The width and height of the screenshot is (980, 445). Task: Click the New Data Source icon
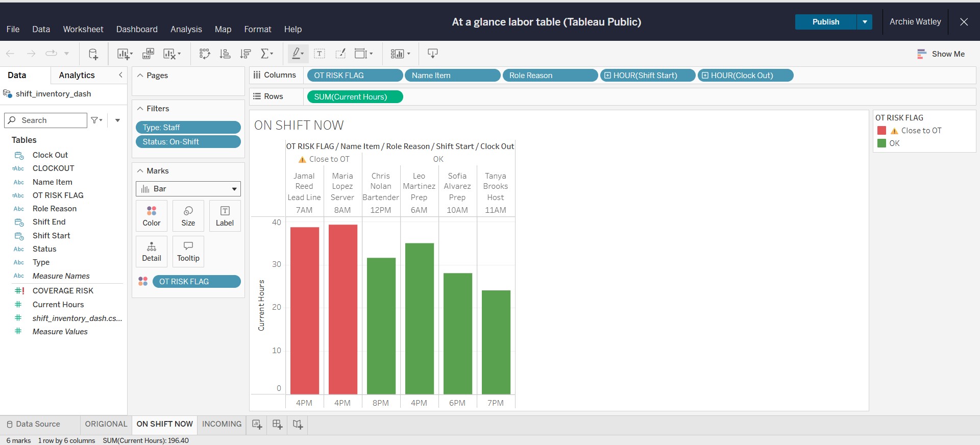pyautogui.click(x=93, y=54)
